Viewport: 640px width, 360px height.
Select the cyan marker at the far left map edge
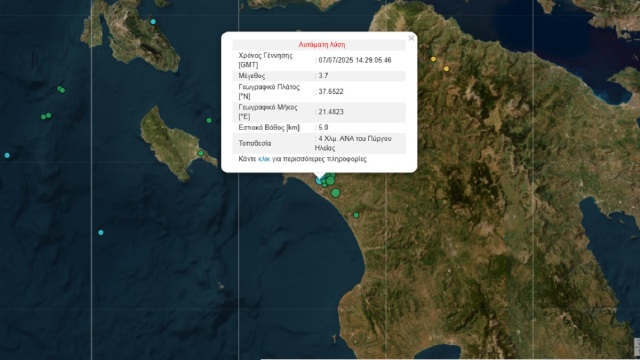tap(7, 156)
